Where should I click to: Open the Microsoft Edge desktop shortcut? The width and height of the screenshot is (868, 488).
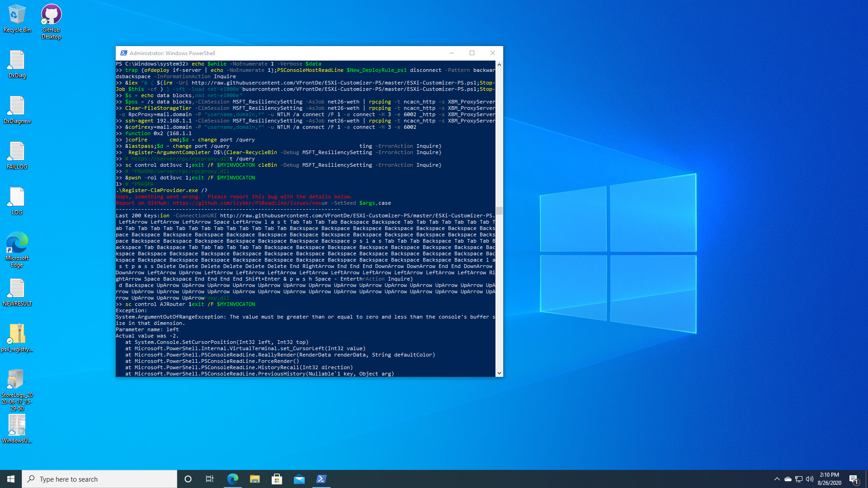coord(17,250)
